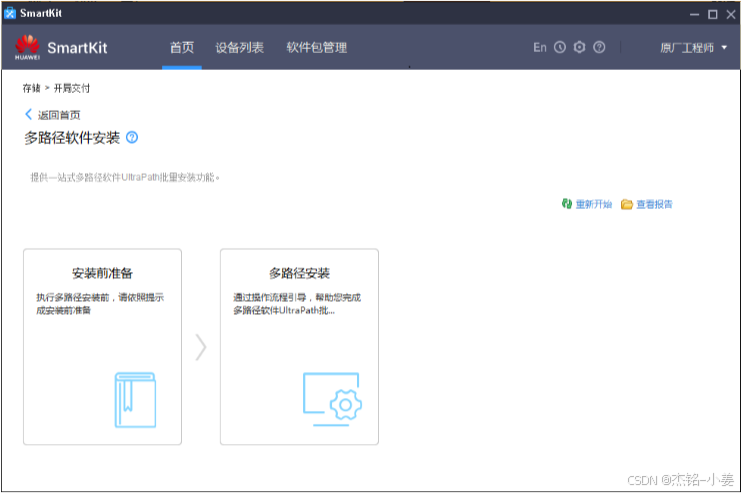
Task: Open the history clock icon
Action: click(x=560, y=47)
